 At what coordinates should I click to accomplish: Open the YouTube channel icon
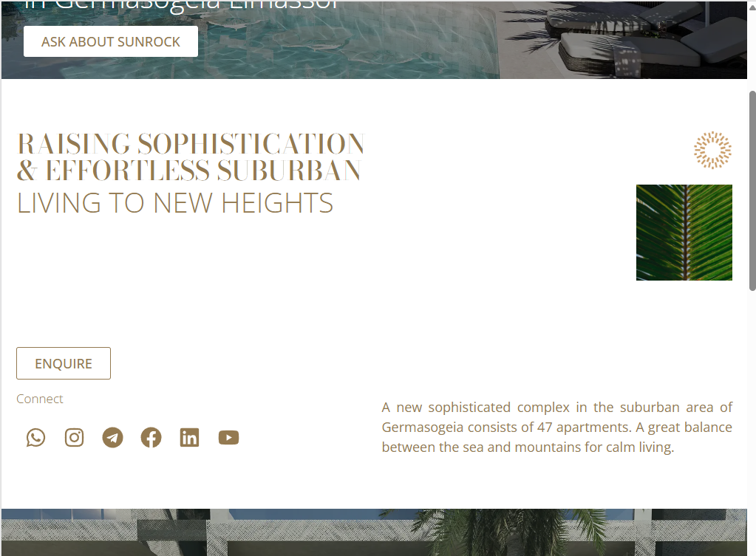[228, 437]
